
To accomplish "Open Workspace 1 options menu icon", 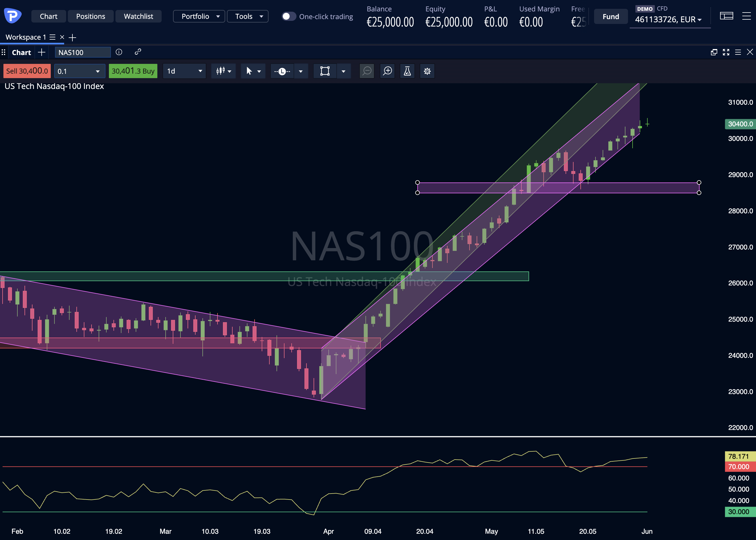I will pyautogui.click(x=52, y=37).
